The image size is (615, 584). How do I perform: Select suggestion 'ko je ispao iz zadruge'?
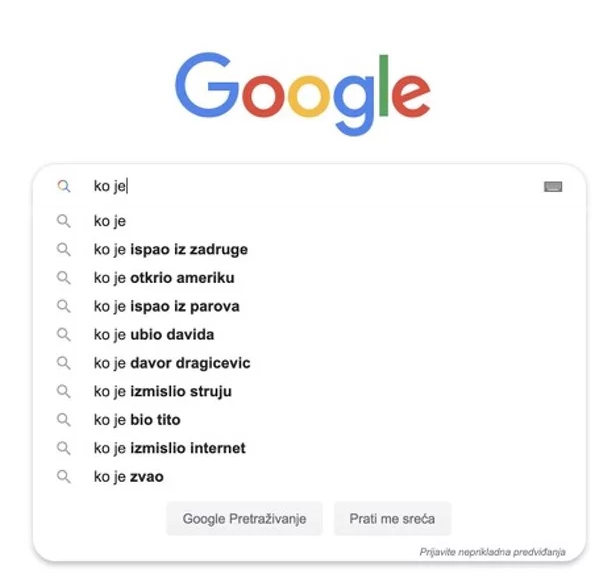pos(170,249)
